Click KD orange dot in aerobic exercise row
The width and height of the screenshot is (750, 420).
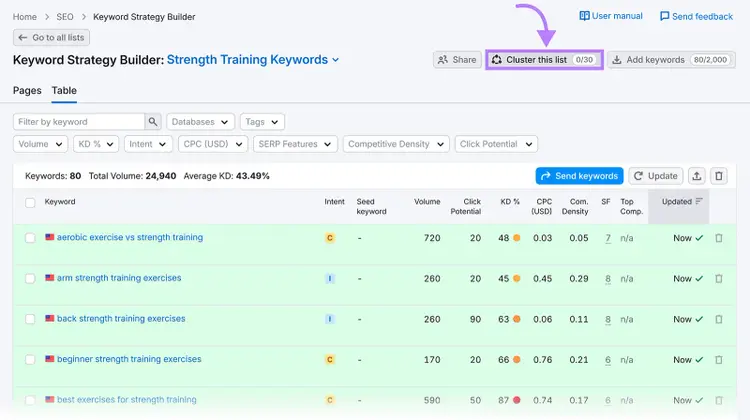(x=517, y=238)
